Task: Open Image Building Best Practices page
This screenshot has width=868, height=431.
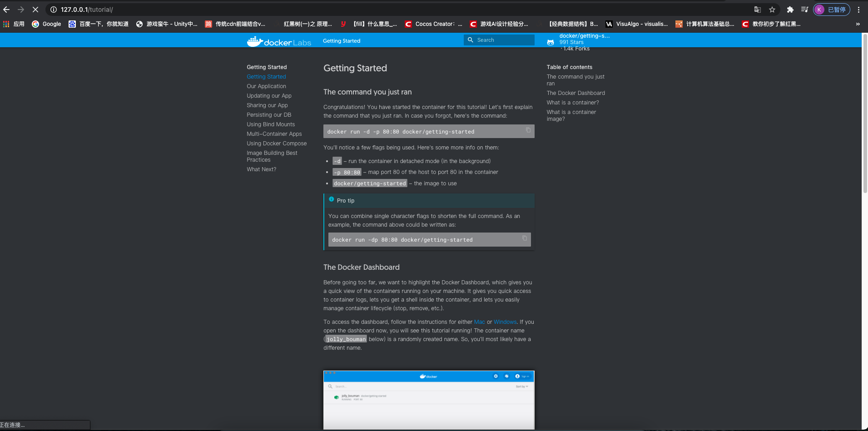Action: click(272, 156)
